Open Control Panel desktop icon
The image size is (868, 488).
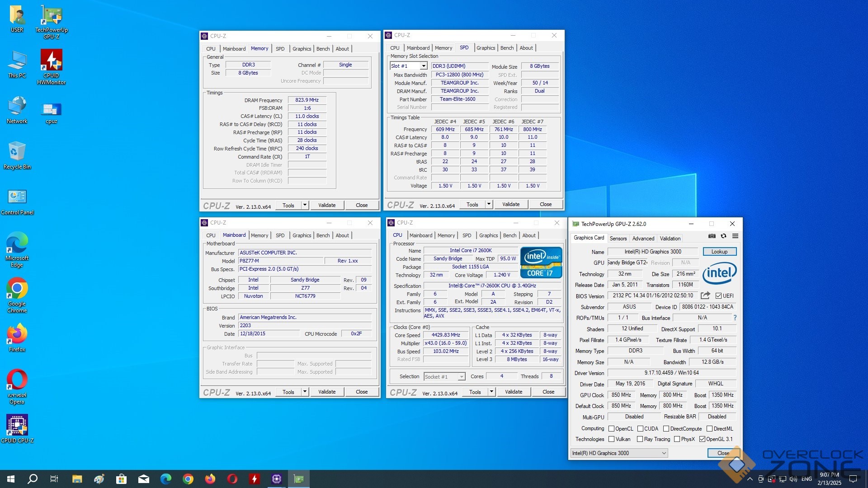(17, 202)
